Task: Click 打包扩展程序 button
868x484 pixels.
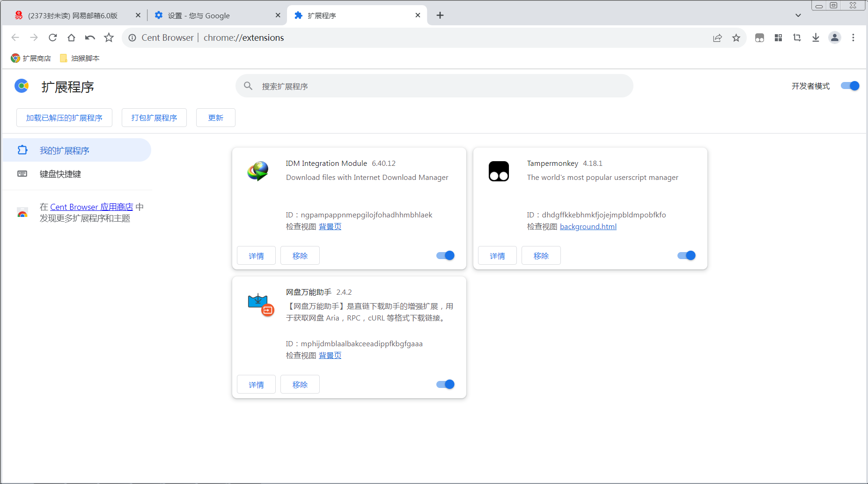Action: 154,118
